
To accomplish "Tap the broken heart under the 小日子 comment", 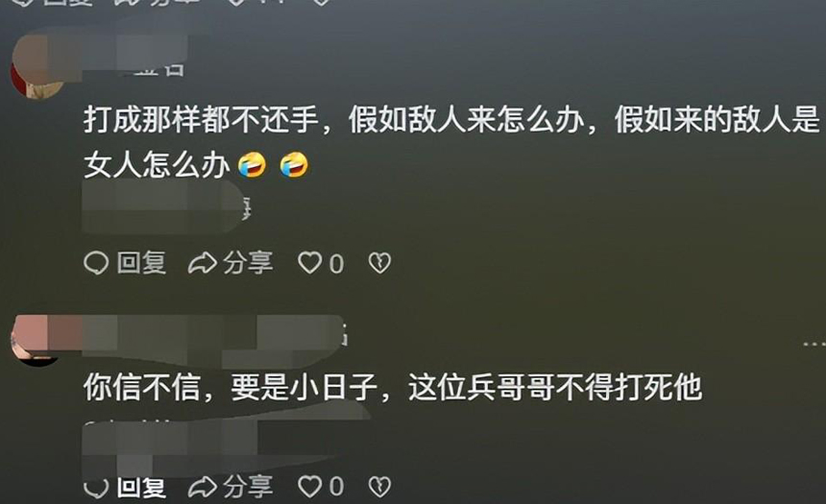I will [379, 487].
